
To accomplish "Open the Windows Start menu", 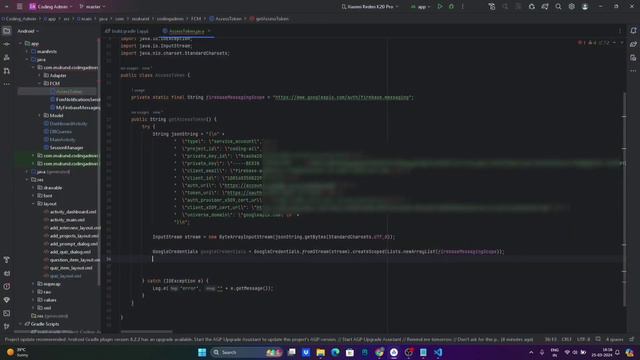I will click(x=202, y=352).
